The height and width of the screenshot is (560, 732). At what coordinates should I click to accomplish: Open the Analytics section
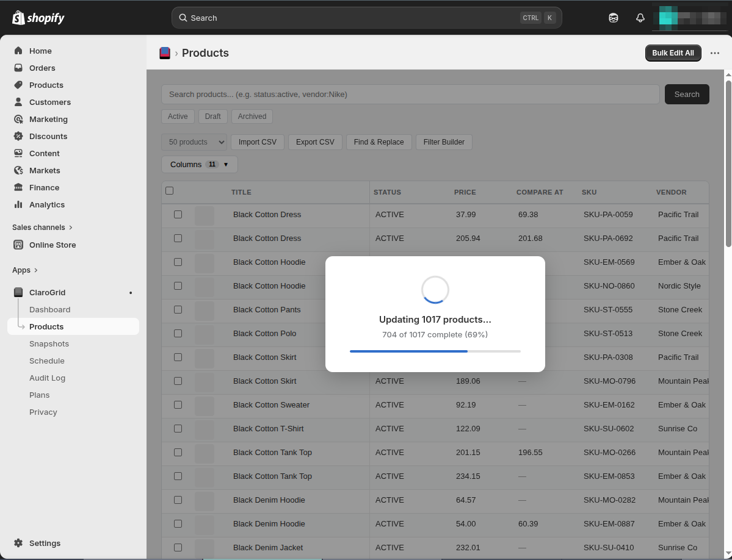pyautogui.click(x=46, y=204)
